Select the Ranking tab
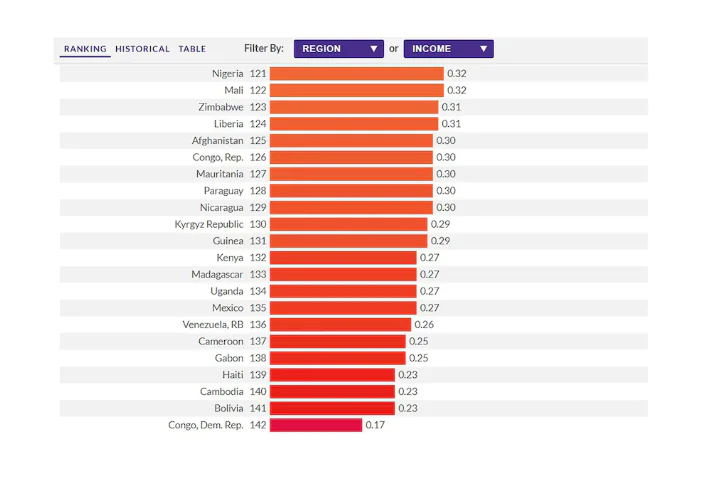The width and height of the screenshot is (703, 480). (x=85, y=49)
